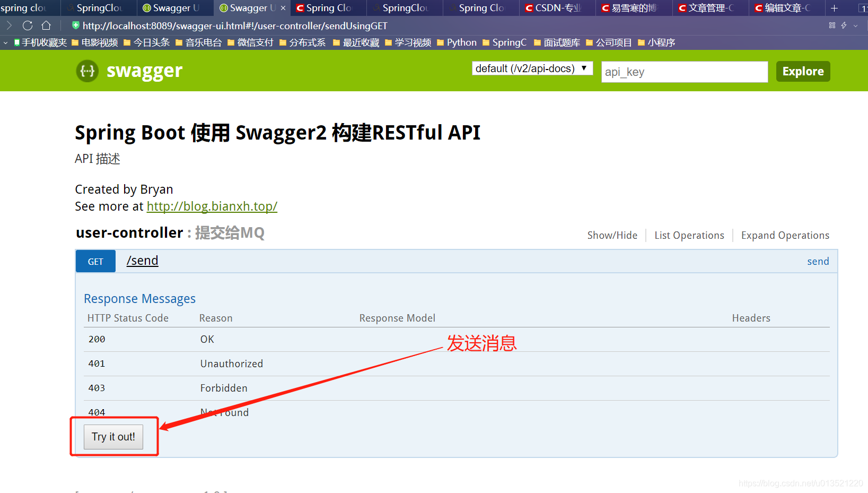
Task: Click the Try it out! button
Action: pyautogui.click(x=113, y=437)
